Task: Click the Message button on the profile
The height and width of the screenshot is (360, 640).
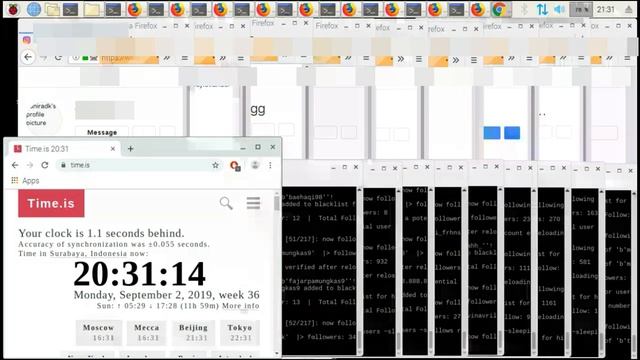Action: pyautogui.click(x=102, y=132)
